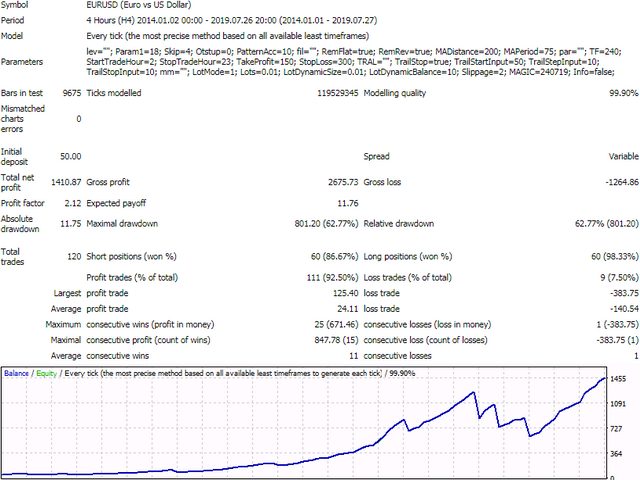Click the 'Expected payoff' label
Screen dimensions: 640x480
point(116,203)
